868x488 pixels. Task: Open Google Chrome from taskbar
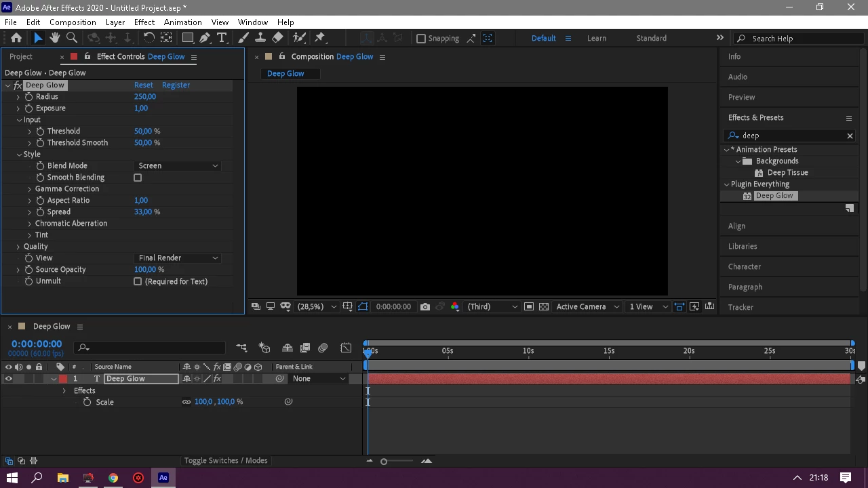113,478
